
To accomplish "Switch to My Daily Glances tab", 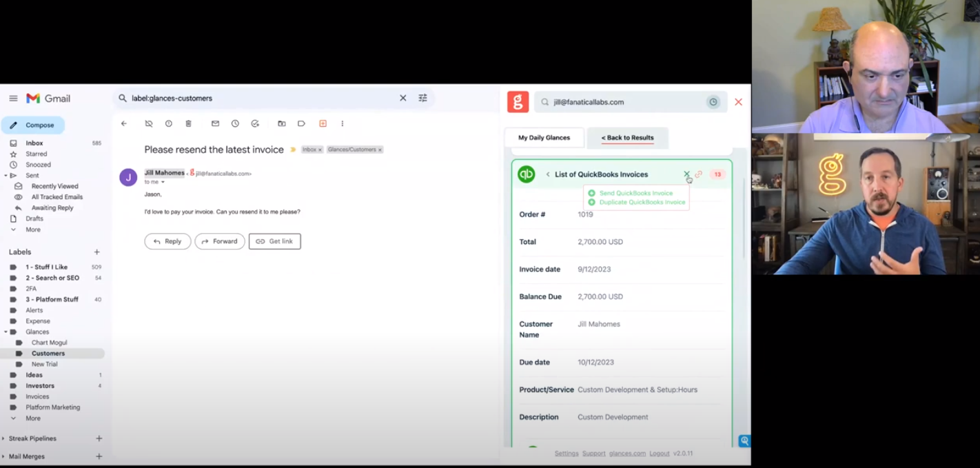I will point(544,138).
